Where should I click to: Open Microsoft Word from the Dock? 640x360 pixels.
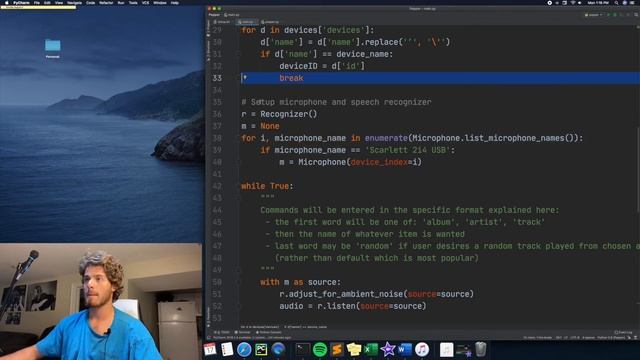(x=405, y=350)
